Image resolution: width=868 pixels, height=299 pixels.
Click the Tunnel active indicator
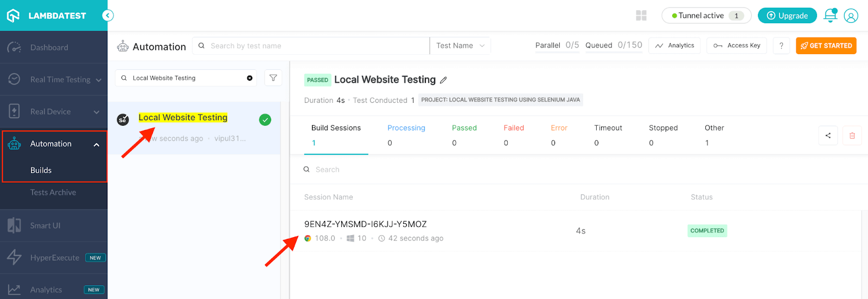706,16
